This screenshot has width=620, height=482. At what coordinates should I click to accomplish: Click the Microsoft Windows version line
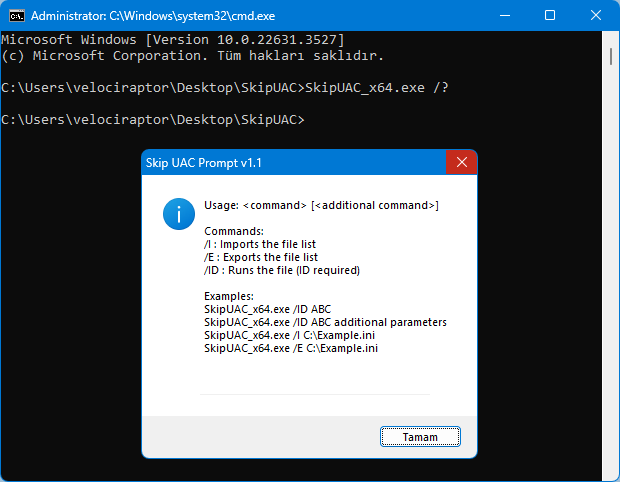[x=172, y=39]
